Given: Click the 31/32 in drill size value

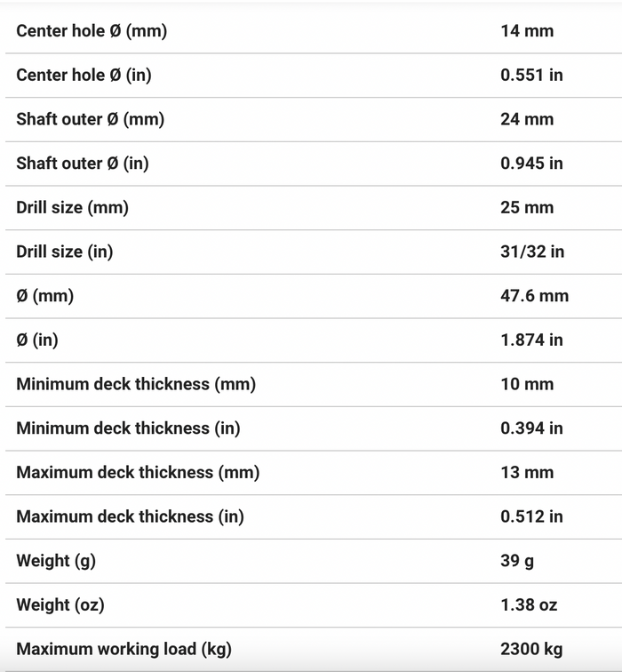Looking at the screenshot, I should tap(532, 252).
